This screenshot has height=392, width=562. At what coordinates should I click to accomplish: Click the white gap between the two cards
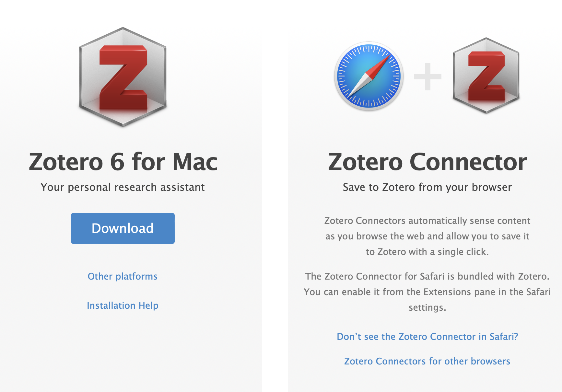275,194
